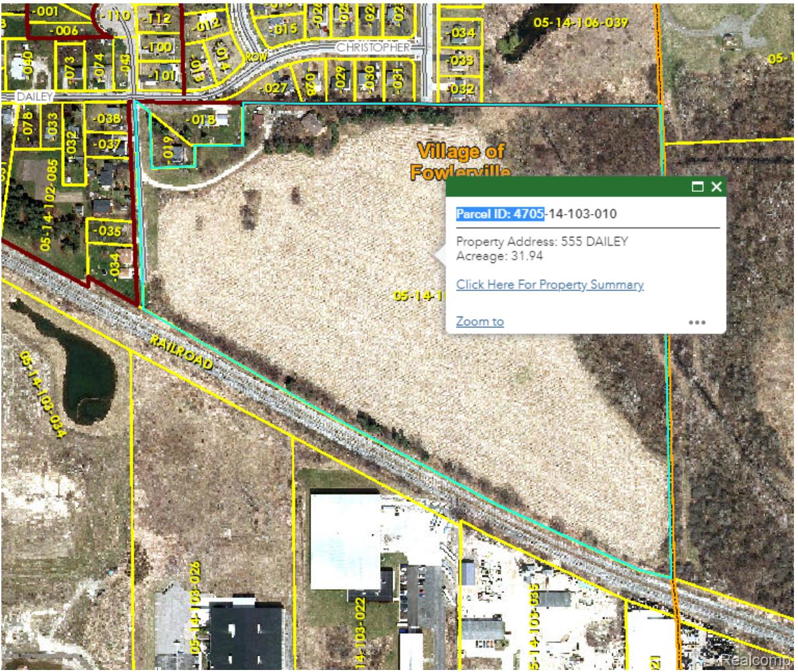
Task: Select the Parcel ID 4705-14-103-010 text
Action: (536, 214)
